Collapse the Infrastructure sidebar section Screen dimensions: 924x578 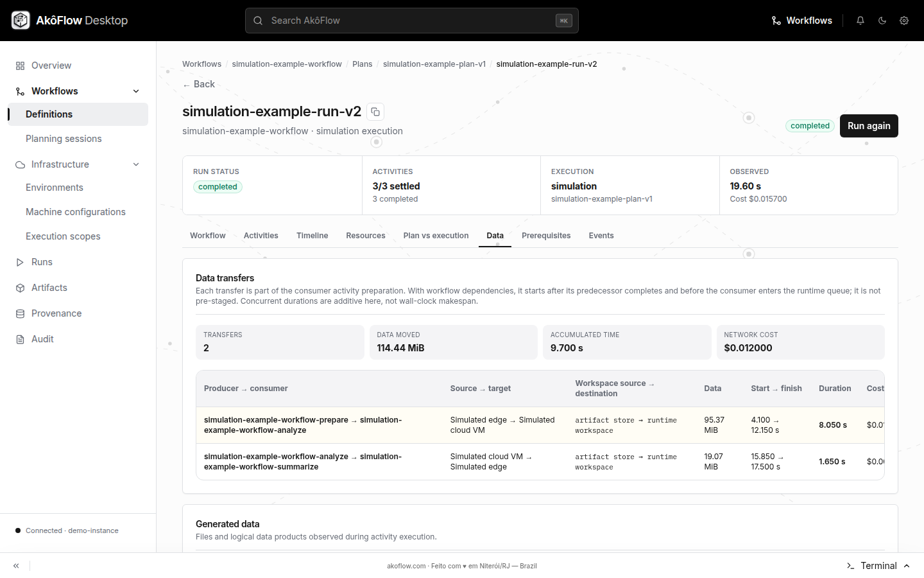[x=136, y=164]
